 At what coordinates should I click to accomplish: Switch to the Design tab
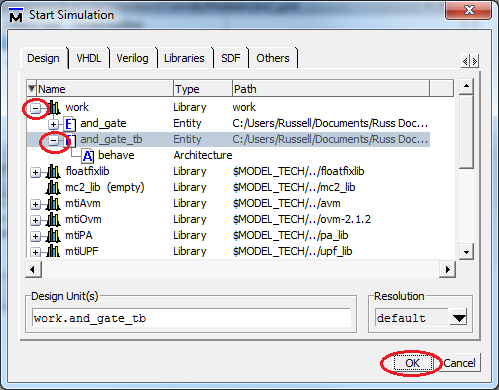coord(43,58)
